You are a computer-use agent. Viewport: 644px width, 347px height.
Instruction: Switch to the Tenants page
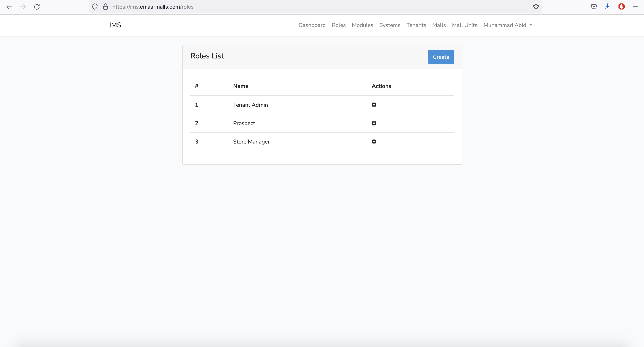point(416,25)
